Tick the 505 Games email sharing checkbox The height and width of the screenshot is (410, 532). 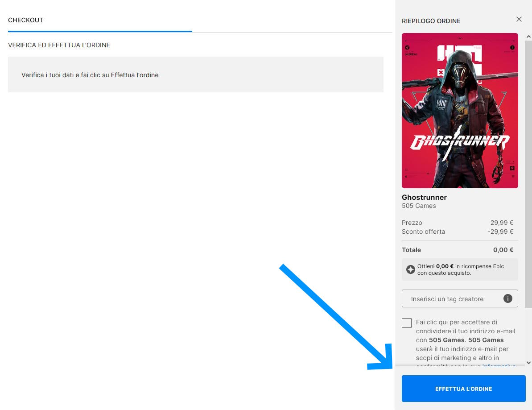406,323
